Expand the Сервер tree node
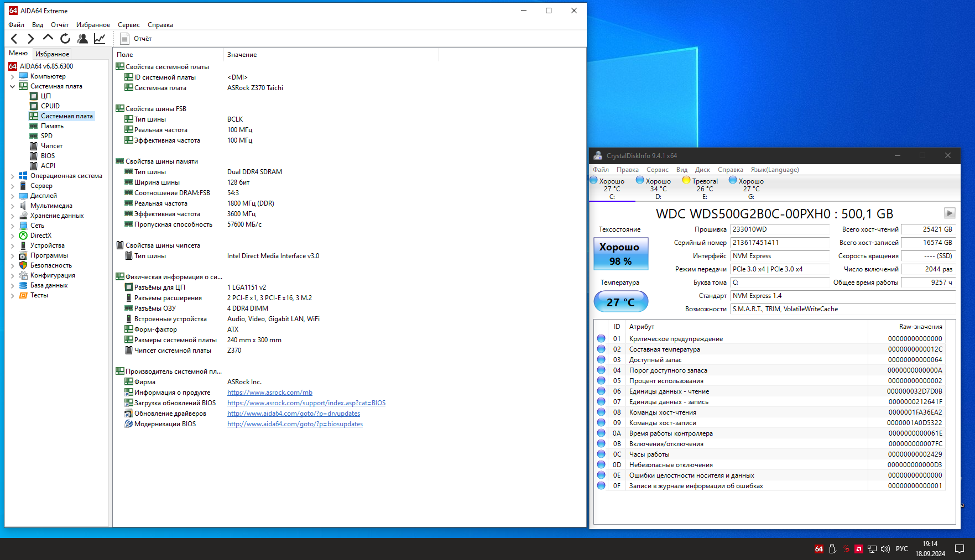The width and height of the screenshot is (975, 560). (13, 186)
